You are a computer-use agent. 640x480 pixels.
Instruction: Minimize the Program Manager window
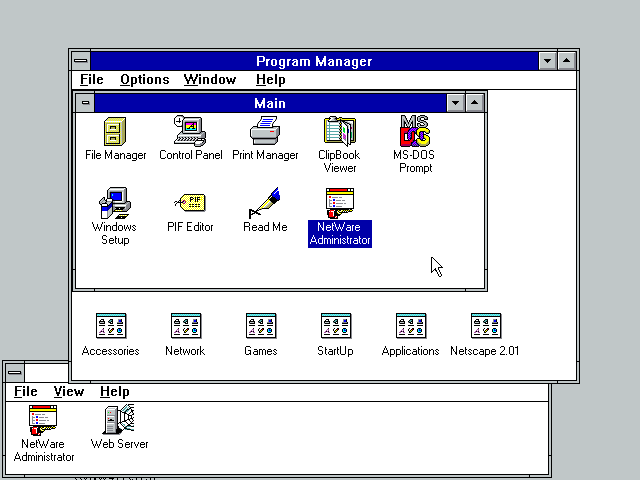(547, 61)
